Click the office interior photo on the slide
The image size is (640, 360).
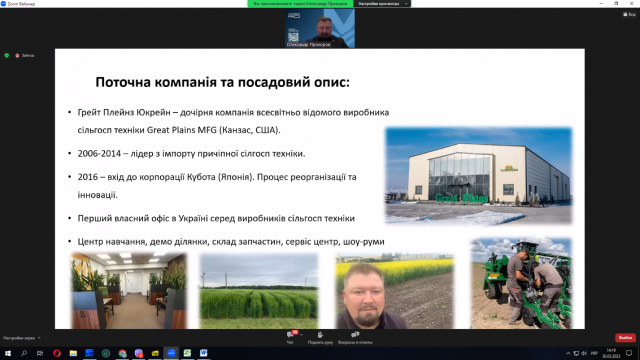129,290
